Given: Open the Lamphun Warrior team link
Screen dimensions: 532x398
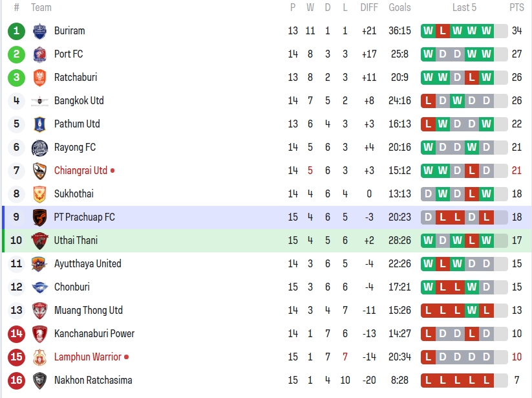Looking at the screenshot, I should tap(87, 357).
